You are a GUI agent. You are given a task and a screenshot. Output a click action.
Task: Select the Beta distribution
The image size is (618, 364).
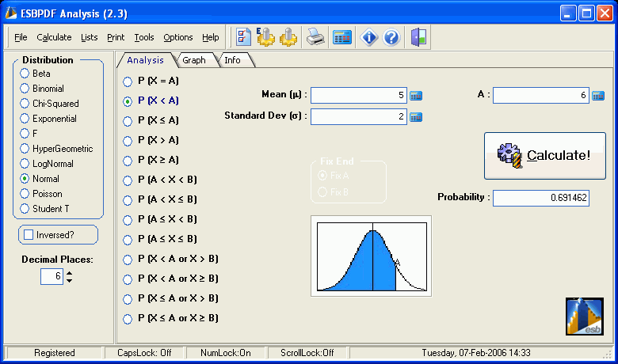pyautogui.click(x=35, y=74)
